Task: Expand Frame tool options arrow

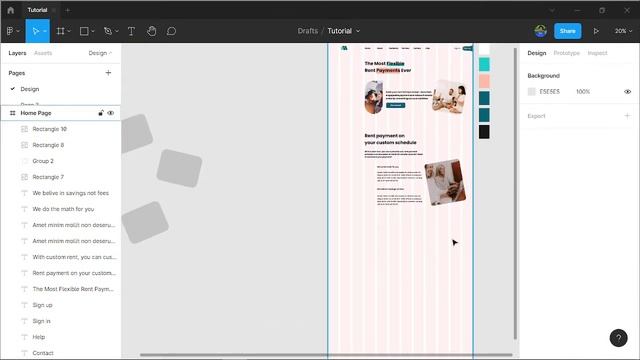Action: (69, 31)
